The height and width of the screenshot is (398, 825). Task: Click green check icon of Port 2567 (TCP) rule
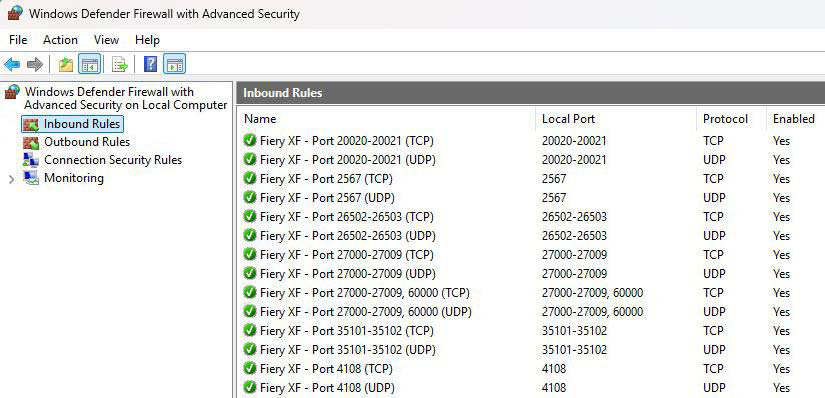(x=250, y=178)
